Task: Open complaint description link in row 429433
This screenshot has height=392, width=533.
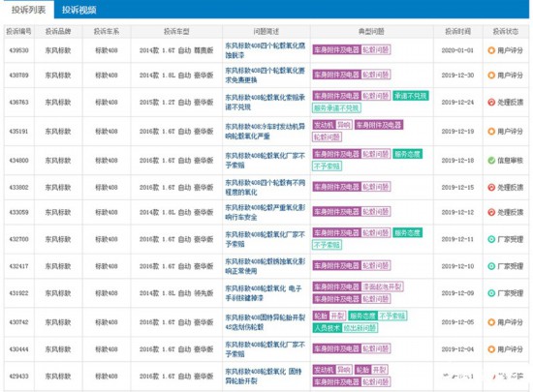Action: 264,377
